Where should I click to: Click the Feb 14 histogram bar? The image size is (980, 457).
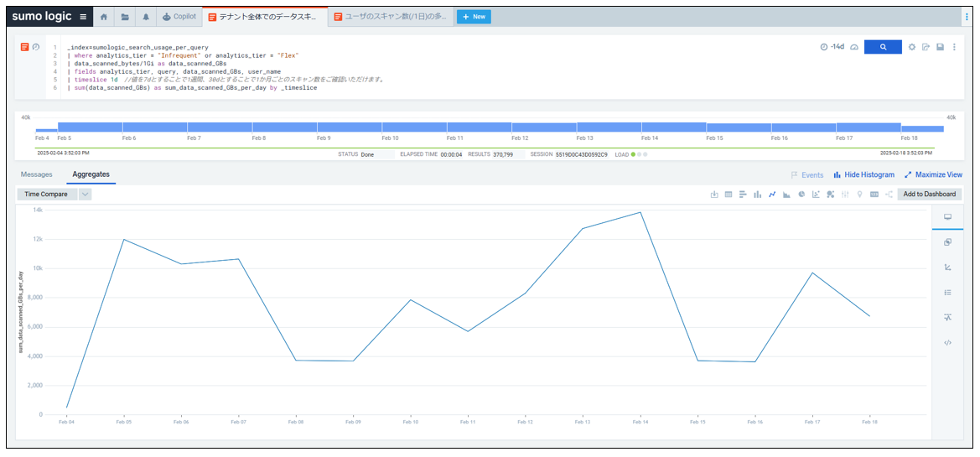[x=674, y=127]
